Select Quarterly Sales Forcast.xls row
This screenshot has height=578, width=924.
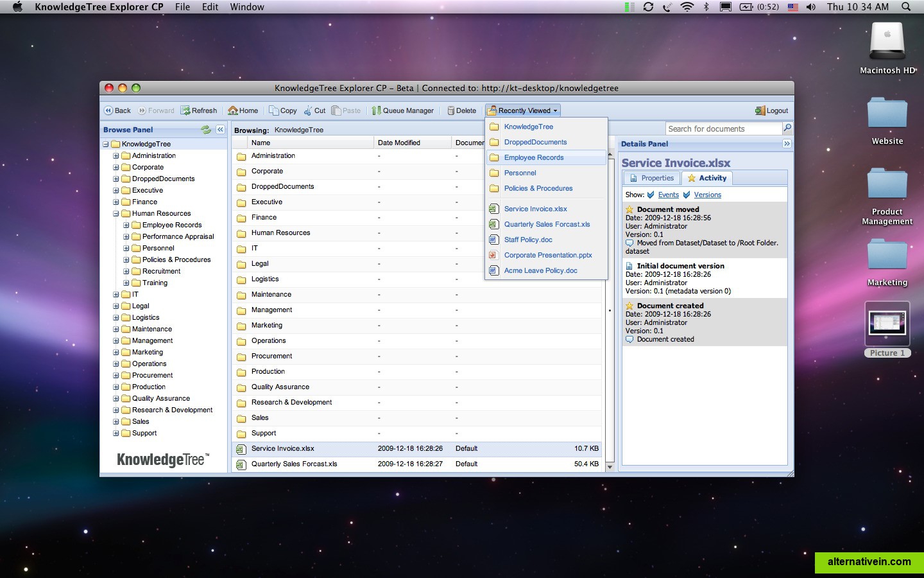coord(417,464)
